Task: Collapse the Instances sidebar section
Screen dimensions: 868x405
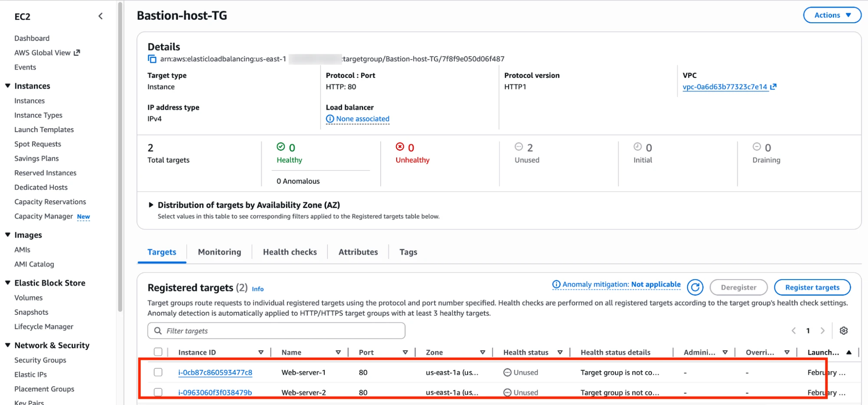Action: [8, 86]
